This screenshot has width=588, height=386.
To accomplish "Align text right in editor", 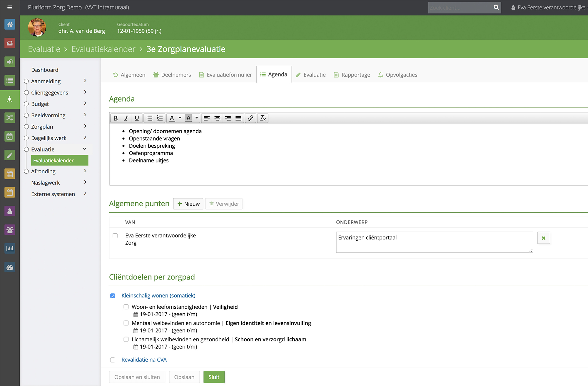I will pyautogui.click(x=228, y=118).
